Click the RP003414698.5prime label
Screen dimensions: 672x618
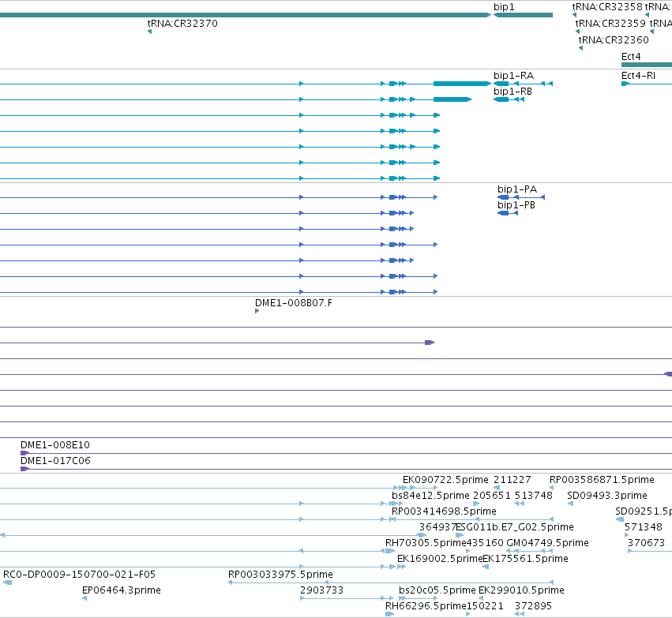coord(444,511)
